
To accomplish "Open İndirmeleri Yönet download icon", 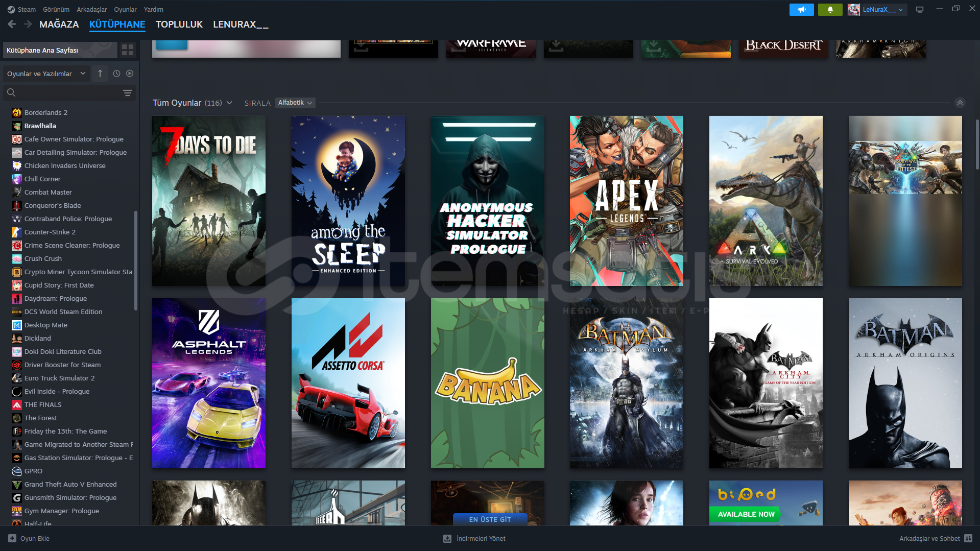I will tap(447, 538).
